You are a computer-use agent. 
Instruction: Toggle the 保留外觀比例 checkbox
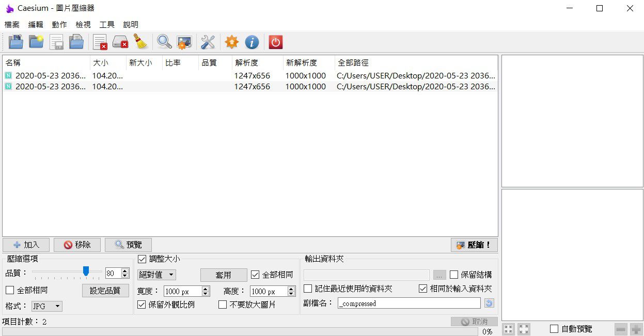click(x=142, y=305)
